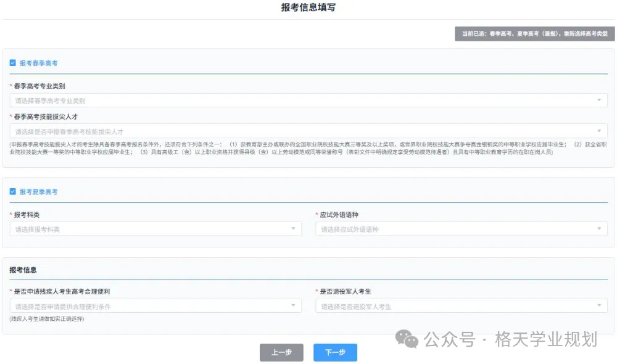Click the 报考夏季高考 label text
The image size is (617, 364).
click(x=38, y=192)
